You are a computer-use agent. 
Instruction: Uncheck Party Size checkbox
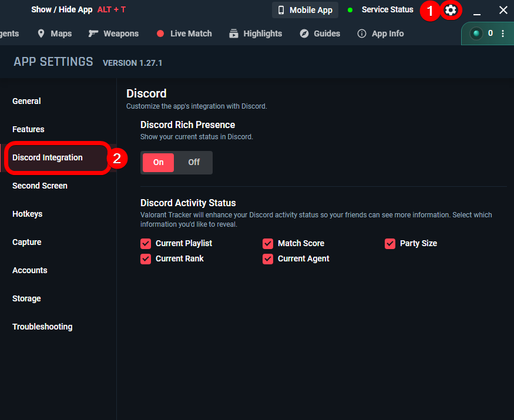[x=390, y=244]
